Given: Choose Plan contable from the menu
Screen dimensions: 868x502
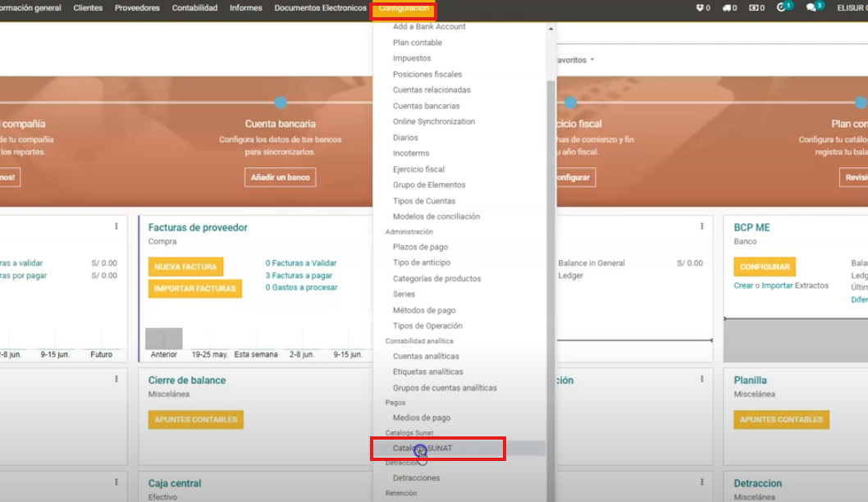Looking at the screenshot, I should pos(417,43).
